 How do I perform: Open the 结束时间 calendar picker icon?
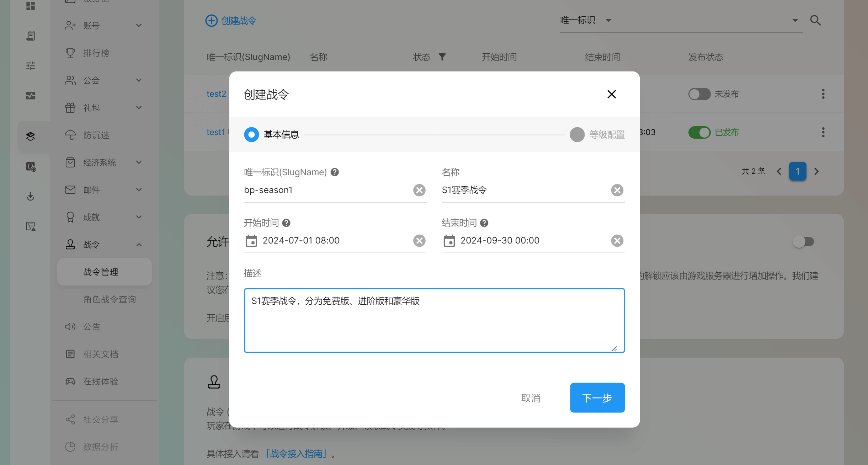(x=449, y=241)
